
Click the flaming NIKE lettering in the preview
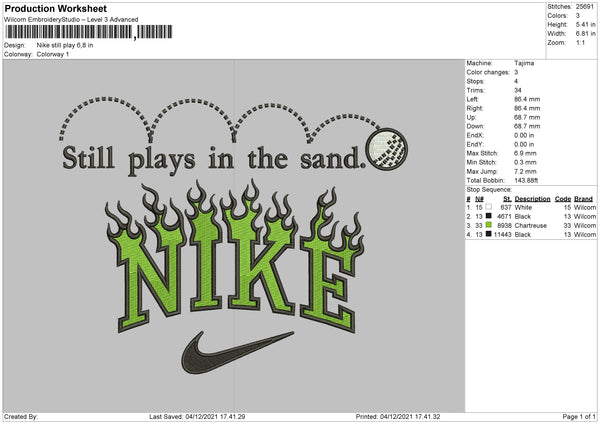234,256
